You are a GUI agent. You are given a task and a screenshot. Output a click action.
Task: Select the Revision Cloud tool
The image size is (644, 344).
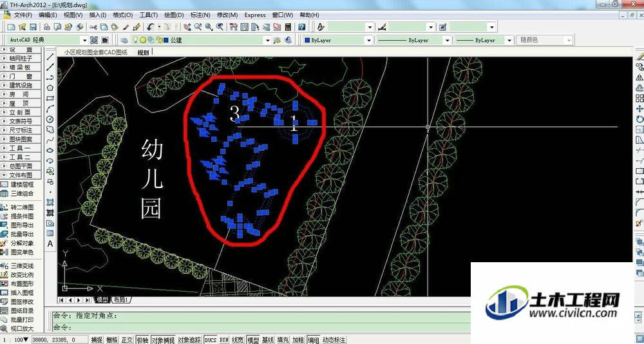pos(50,129)
